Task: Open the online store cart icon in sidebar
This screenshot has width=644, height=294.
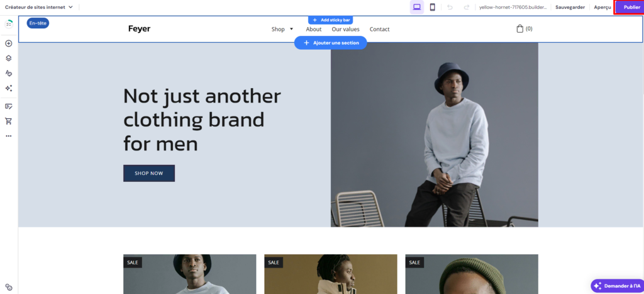Action: tap(9, 121)
